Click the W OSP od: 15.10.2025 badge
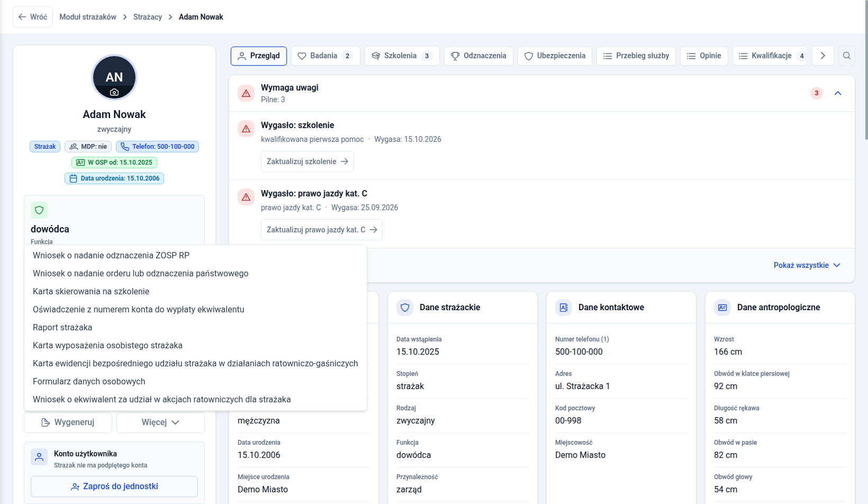This screenshot has width=868, height=504. pyautogui.click(x=114, y=163)
